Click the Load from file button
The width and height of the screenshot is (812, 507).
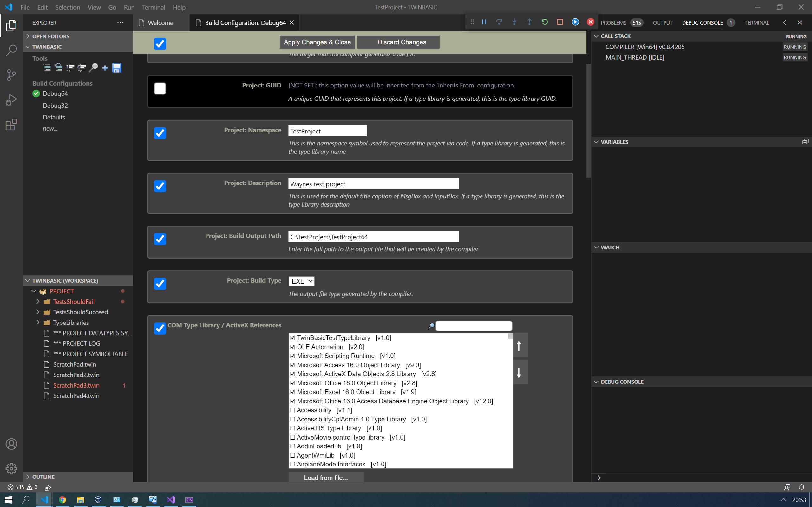coord(326,478)
